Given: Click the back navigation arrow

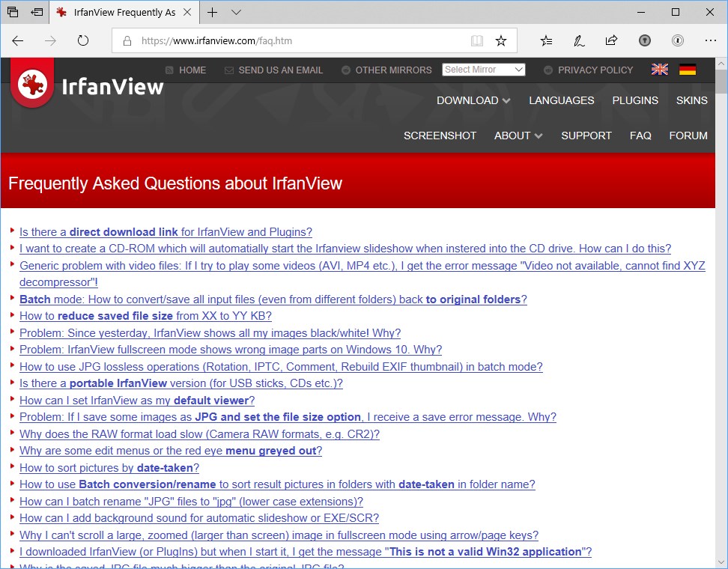Looking at the screenshot, I should [18, 42].
